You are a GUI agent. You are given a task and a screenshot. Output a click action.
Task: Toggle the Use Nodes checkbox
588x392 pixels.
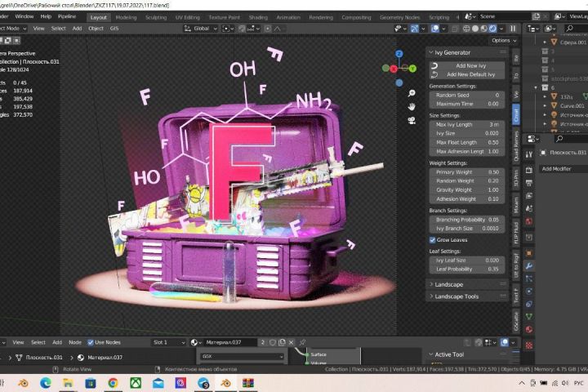91,342
